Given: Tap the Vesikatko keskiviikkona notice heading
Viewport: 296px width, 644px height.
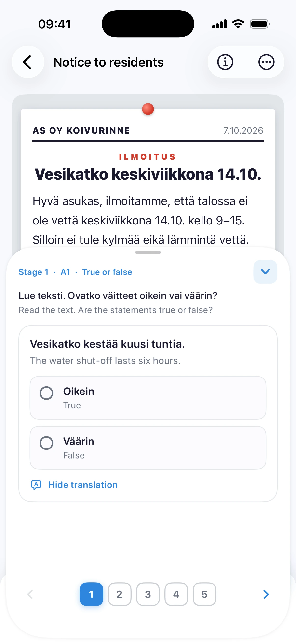Looking at the screenshot, I should (x=148, y=174).
